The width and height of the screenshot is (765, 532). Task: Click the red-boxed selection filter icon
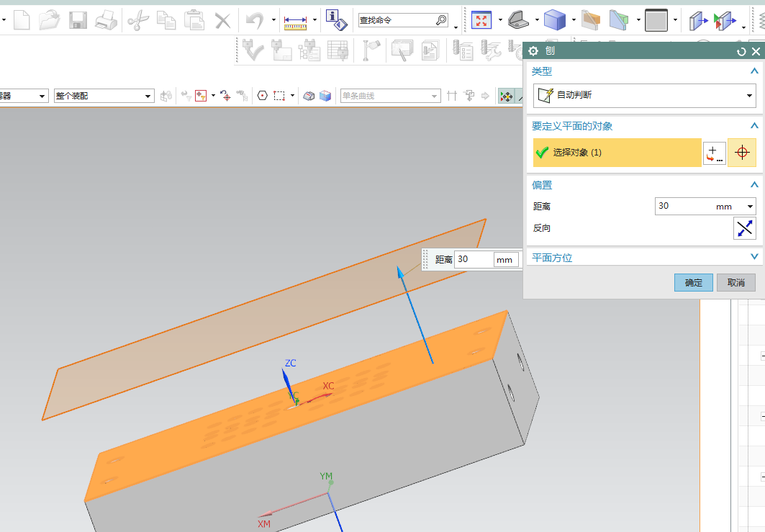pos(201,96)
